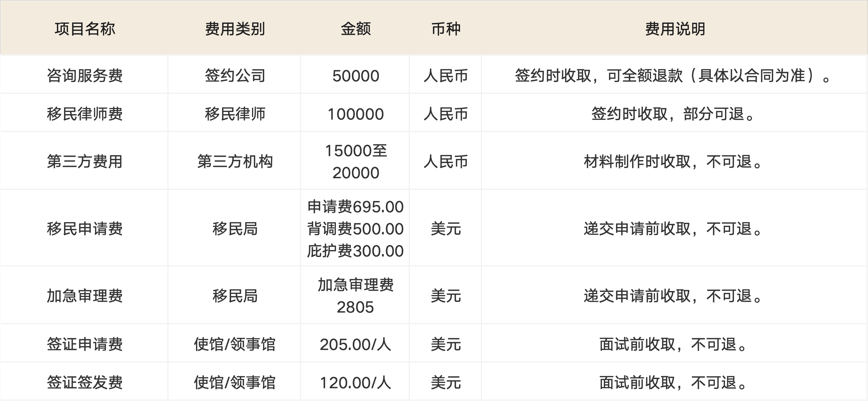868x401 pixels.
Task: Click the 205.00/人 amount cell
Action: pyautogui.click(x=355, y=345)
